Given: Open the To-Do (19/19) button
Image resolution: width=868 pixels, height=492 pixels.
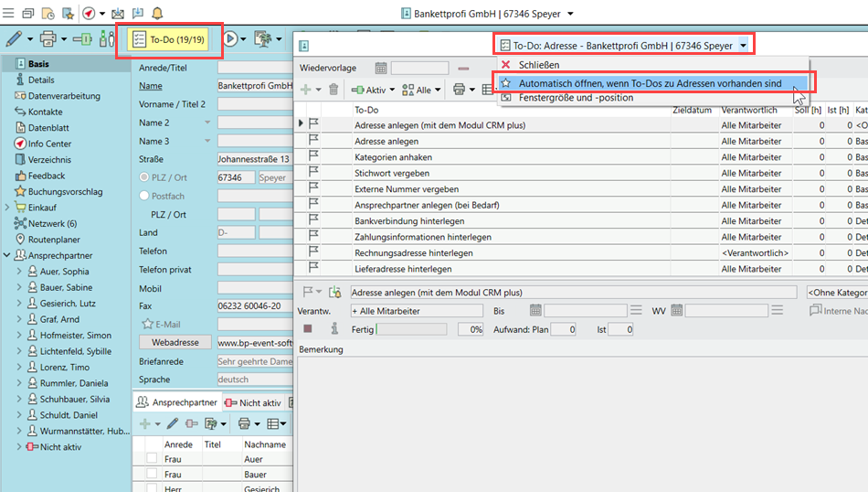Looking at the screenshot, I should coord(169,39).
